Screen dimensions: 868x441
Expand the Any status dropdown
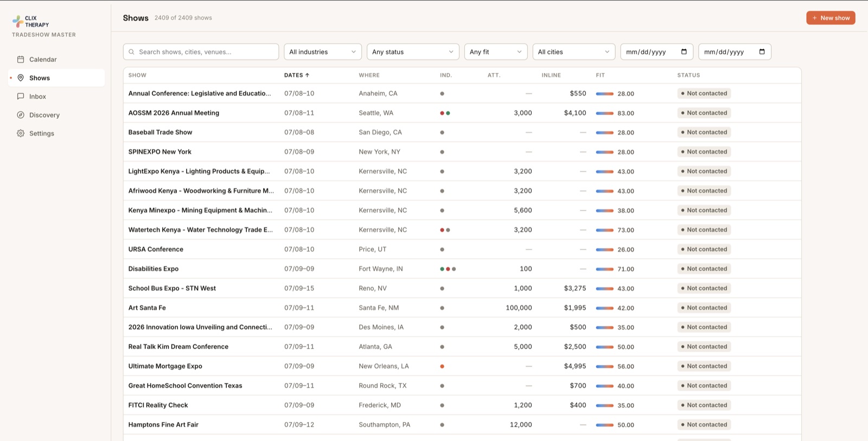[413, 52]
